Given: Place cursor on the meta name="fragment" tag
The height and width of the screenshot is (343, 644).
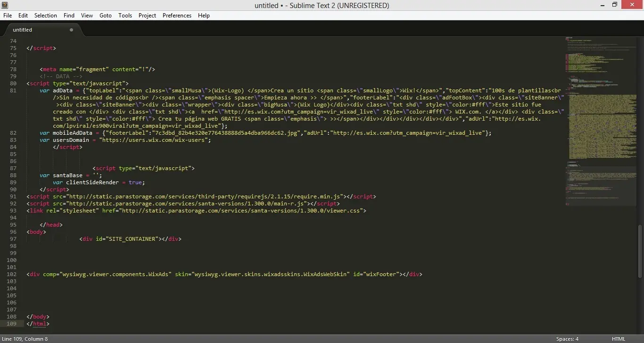Looking at the screenshot, I should (98, 69).
